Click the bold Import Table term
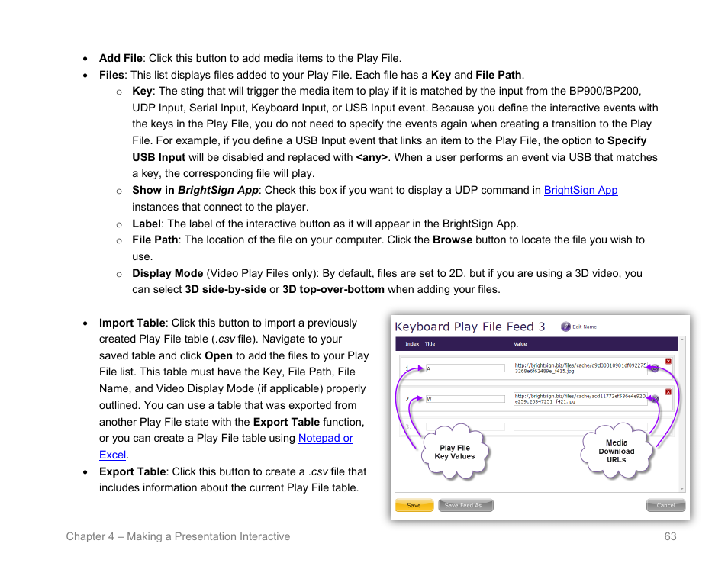This screenshot has height=563, width=728. point(132,323)
